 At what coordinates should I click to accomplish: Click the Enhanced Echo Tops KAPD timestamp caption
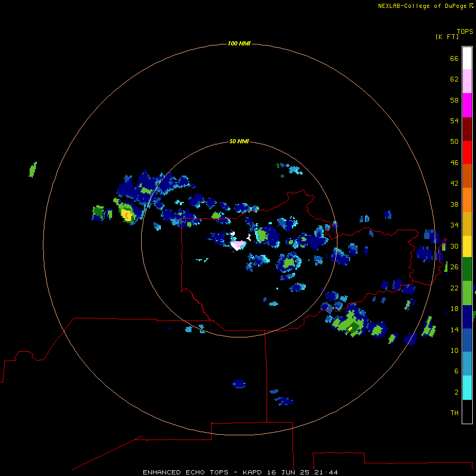[240, 472]
